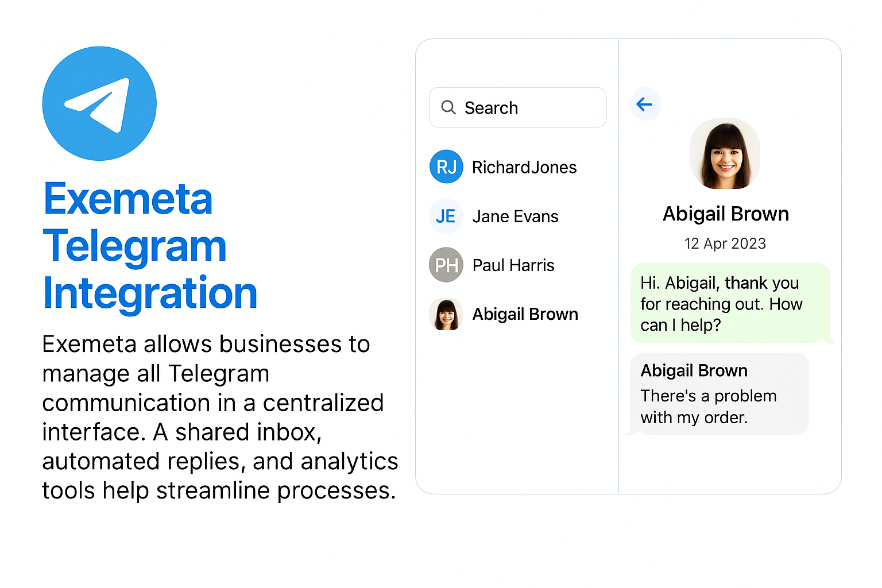Click the Exemeta description paragraph
The height and width of the screenshot is (588, 882).
pyautogui.click(x=220, y=417)
